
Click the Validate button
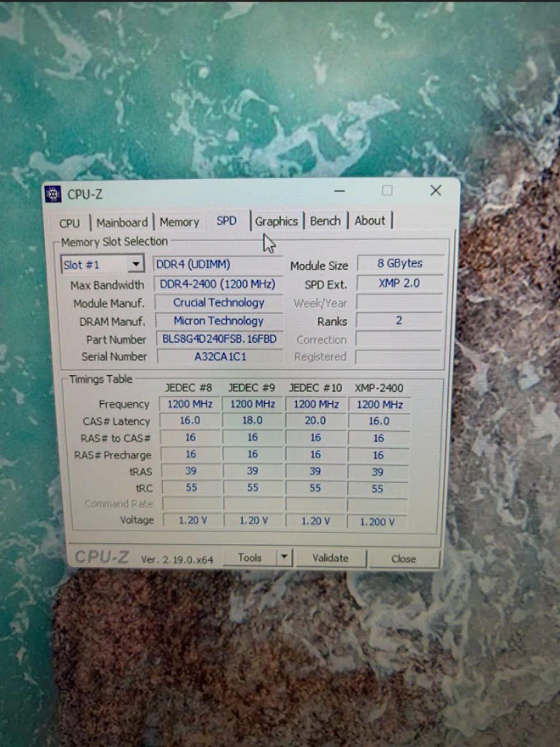330,558
